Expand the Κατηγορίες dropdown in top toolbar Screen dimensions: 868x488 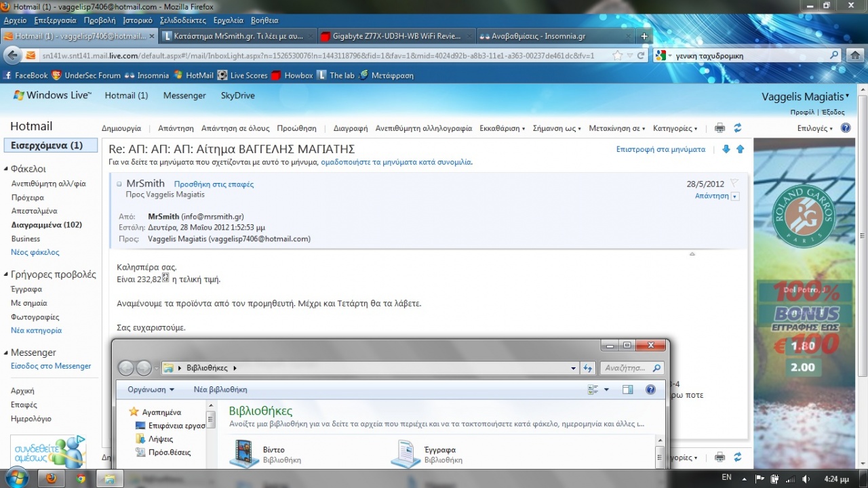(x=675, y=128)
